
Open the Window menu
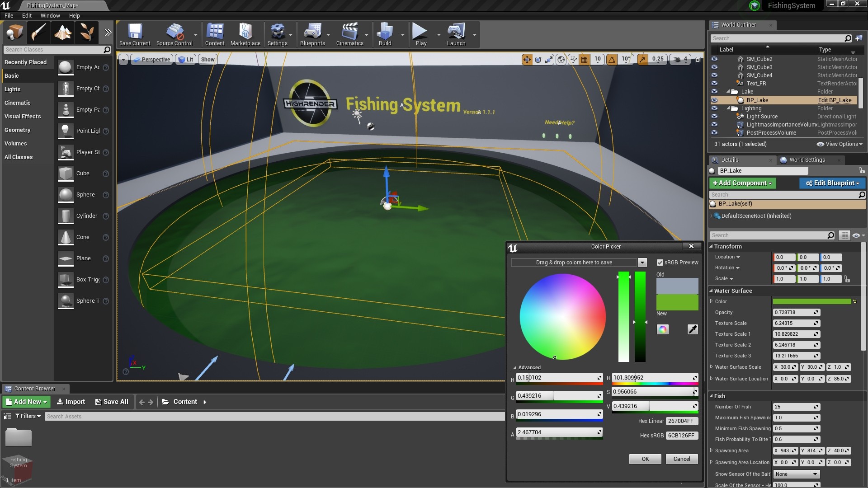[x=50, y=15]
